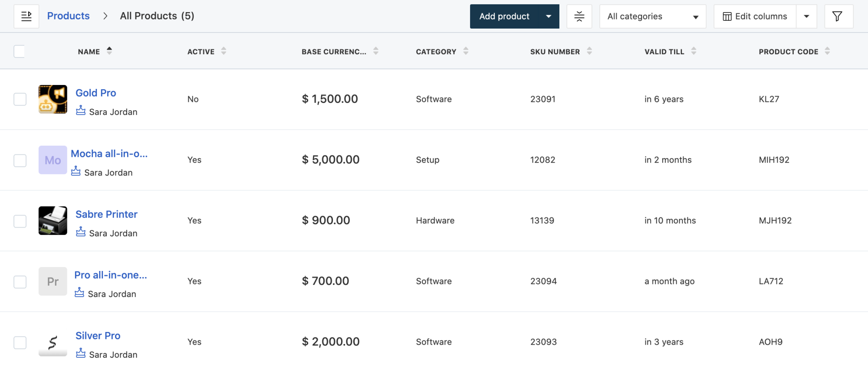The height and width of the screenshot is (372, 868).
Task: Open the All categories dropdown
Action: click(652, 16)
